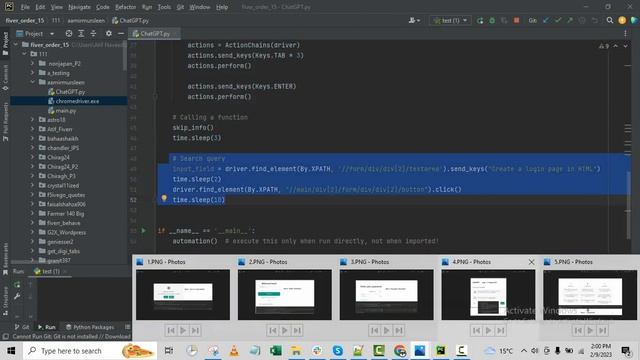Open the Refactor menu
The width and height of the screenshot is (640, 360).
(x=125, y=7)
